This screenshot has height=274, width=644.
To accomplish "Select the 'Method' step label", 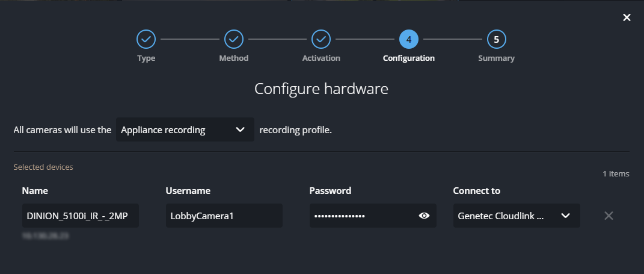I will click(234, 58).
